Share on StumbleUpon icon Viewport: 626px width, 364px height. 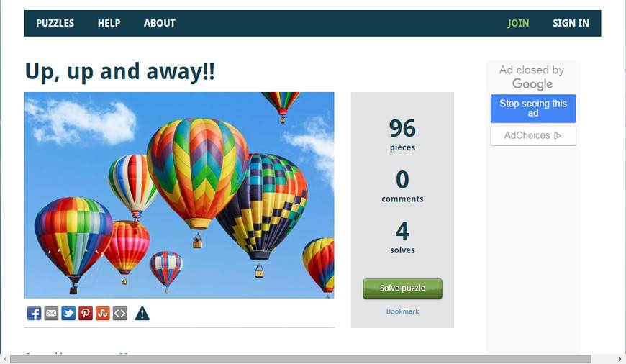[103, 314]
